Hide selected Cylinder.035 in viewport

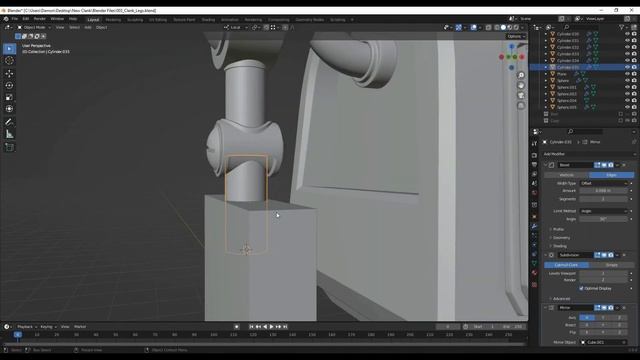click(x=627, y=67)
